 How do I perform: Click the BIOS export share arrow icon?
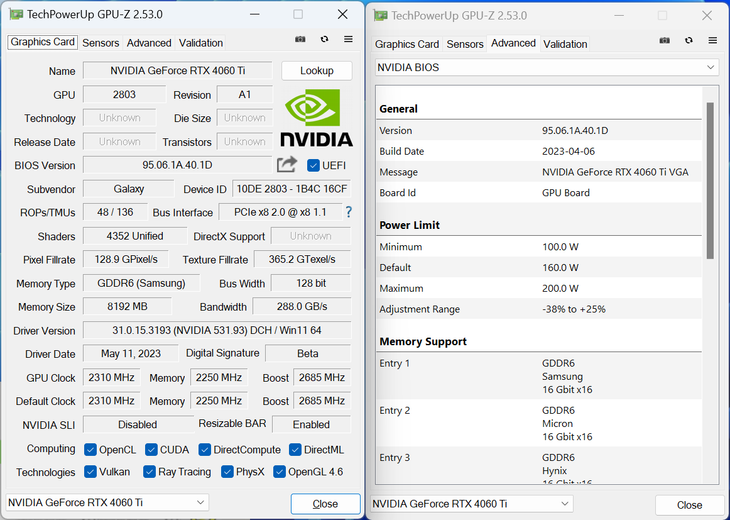pyautogui.click(x=287, y=164)
